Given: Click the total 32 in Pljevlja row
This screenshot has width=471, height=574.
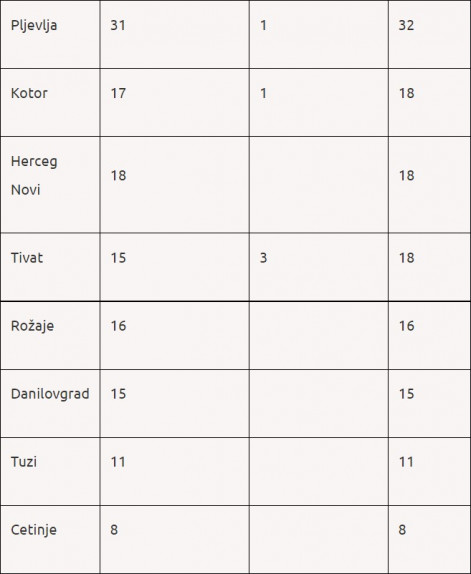Looking at the screenshot, I should 406,25.
